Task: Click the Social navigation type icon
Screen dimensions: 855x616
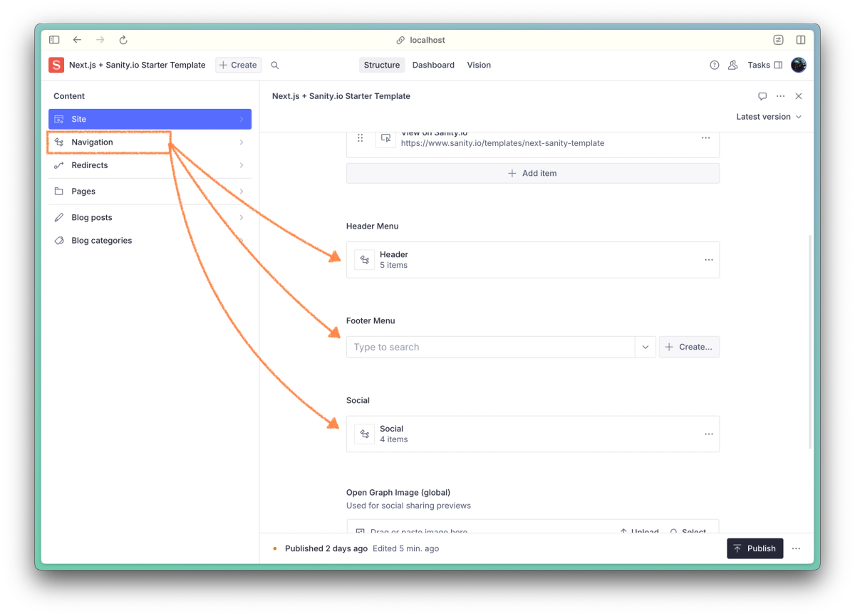Action: click(365, 434)
